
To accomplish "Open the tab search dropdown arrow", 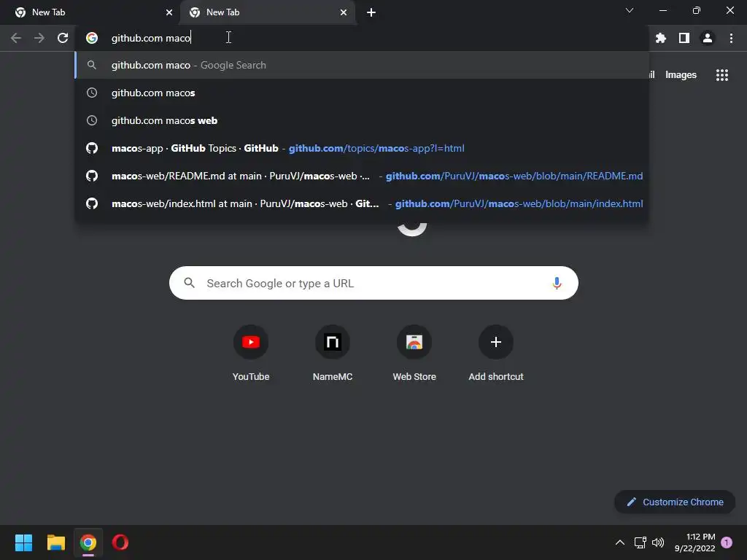I will [630, 10].
